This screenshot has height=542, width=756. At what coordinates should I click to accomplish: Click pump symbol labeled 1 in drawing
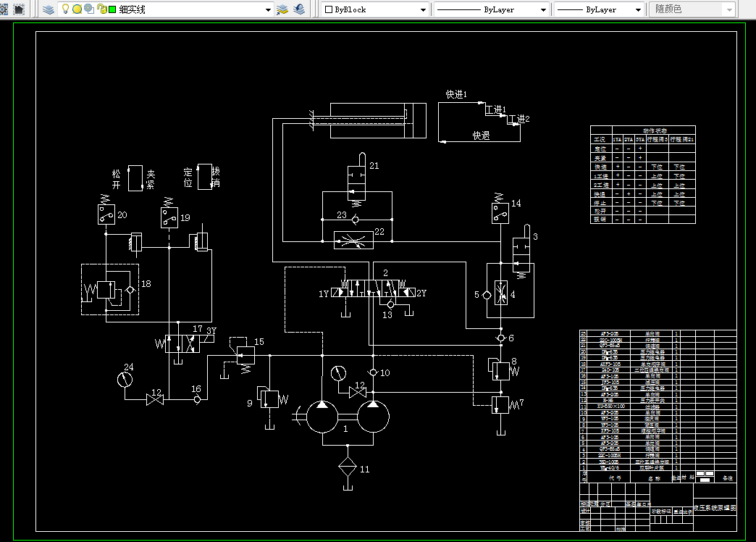348,417
